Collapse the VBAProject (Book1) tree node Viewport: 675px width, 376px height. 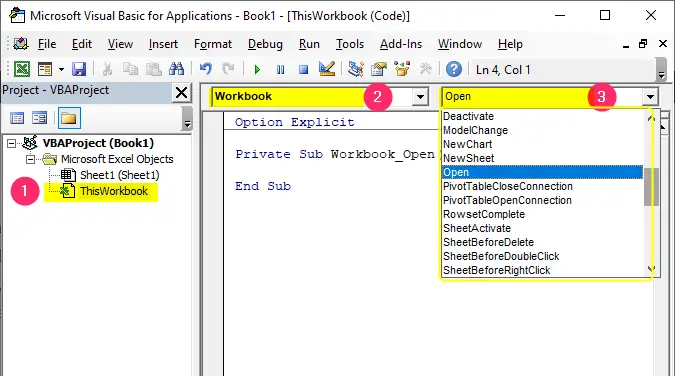(12, 143)
